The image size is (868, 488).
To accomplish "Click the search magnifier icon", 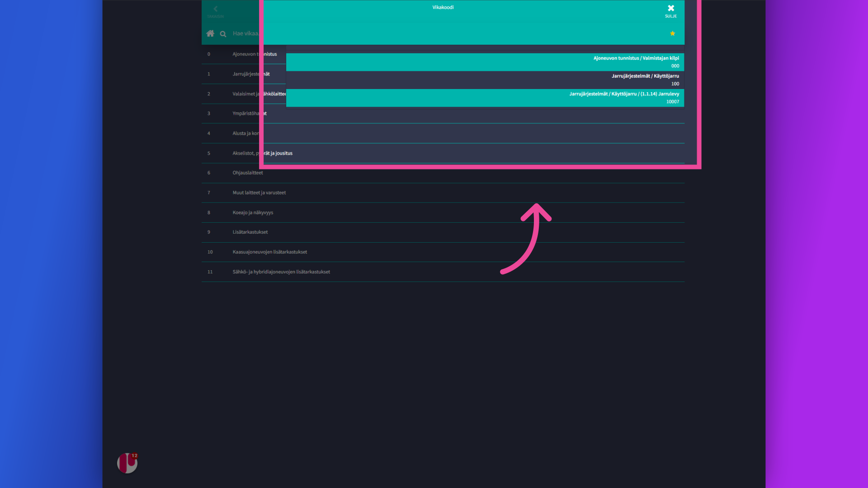I will pos(223,34).
